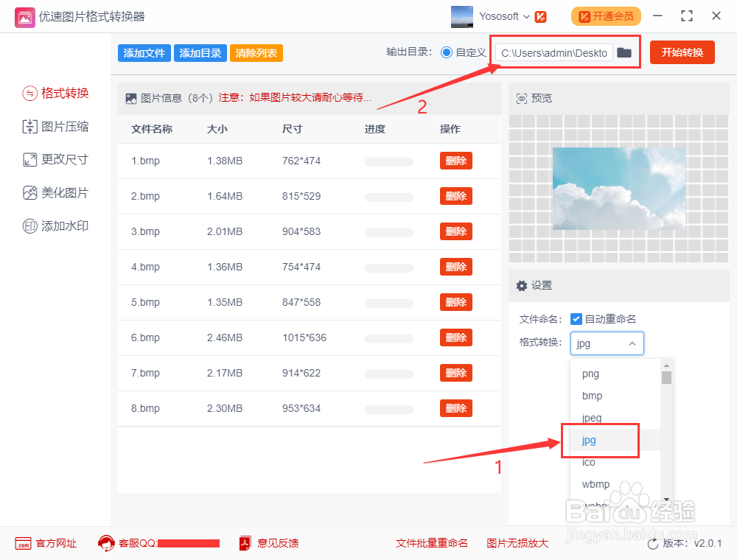The image size is (737, 560).
Task: Click the app logo icon in title bar
Action: pyautogui.click(x=24, y=18)
